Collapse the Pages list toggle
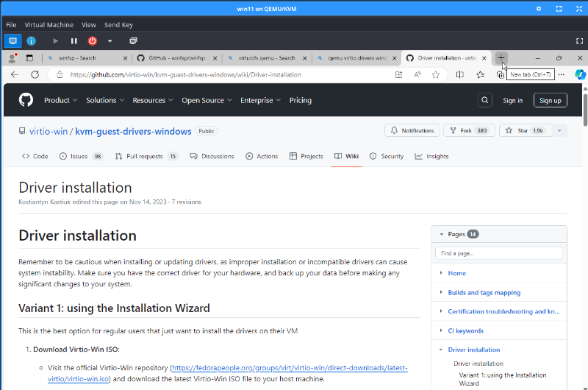 [442, 234]
